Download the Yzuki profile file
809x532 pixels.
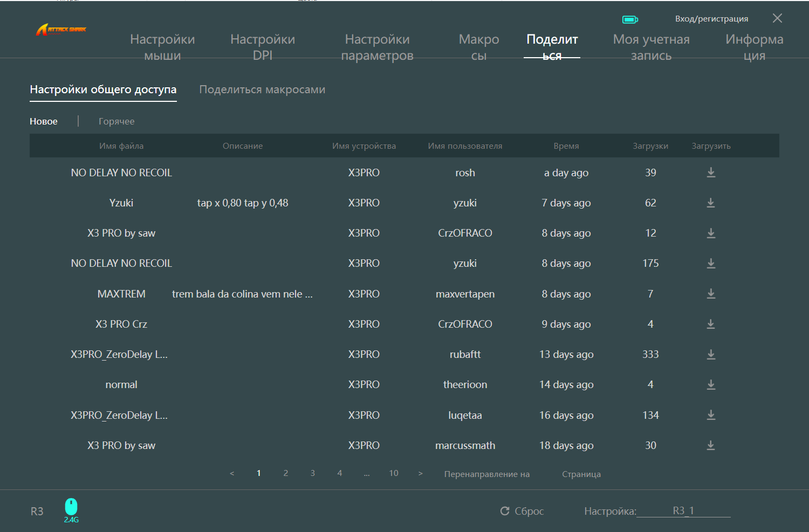[711, 203]
